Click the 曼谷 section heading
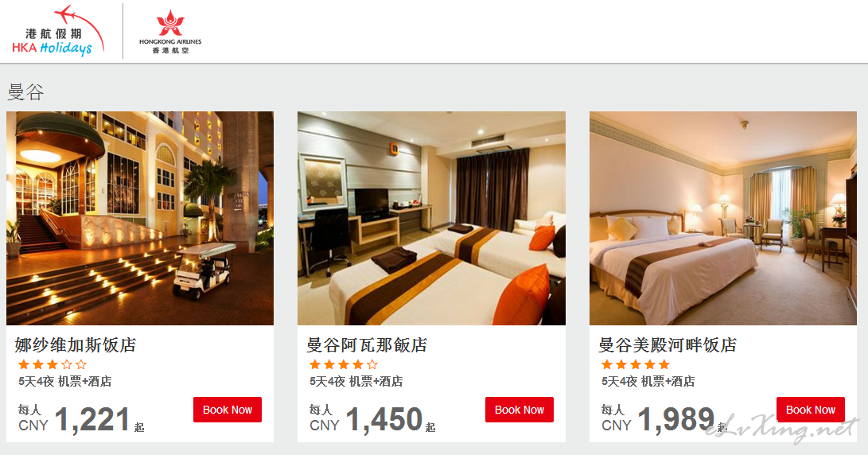The height and width of the screenshot is (455, 868). point(25,92)
